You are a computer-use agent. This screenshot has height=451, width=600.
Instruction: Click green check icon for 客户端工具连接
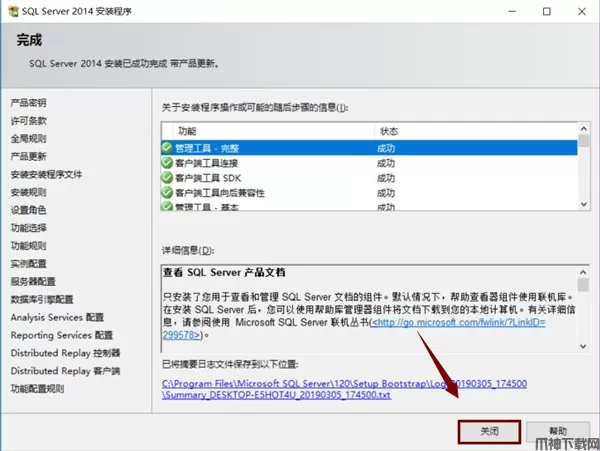click(x=167, y=163)
